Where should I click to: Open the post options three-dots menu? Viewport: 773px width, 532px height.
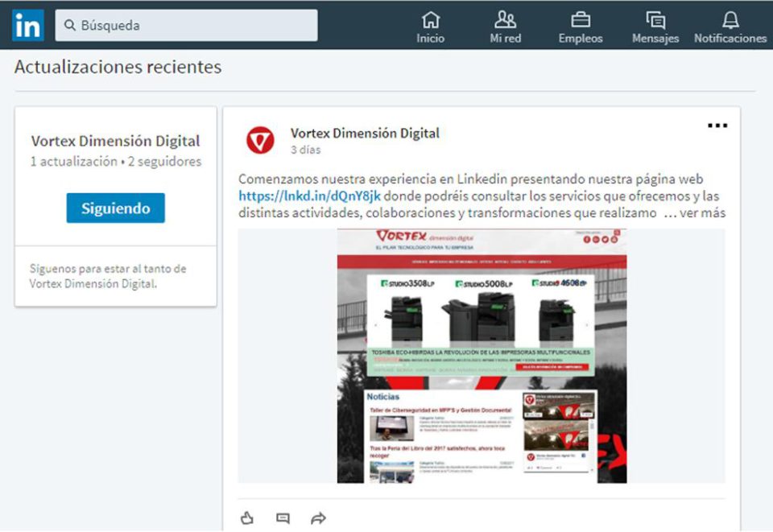point(717,126)
